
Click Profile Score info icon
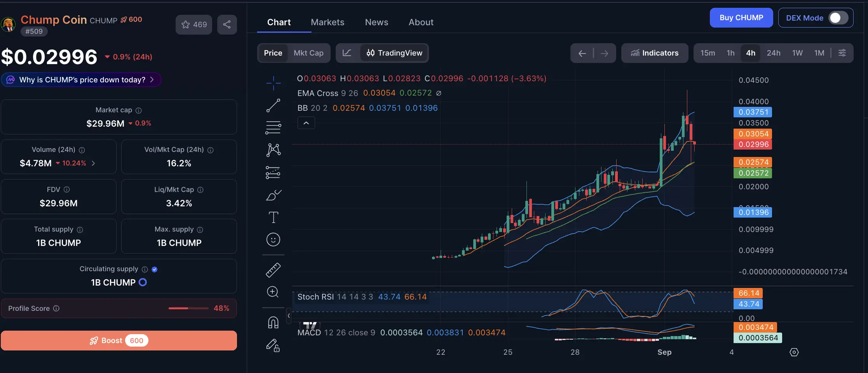pyautogui.click(x=56, y=309)
